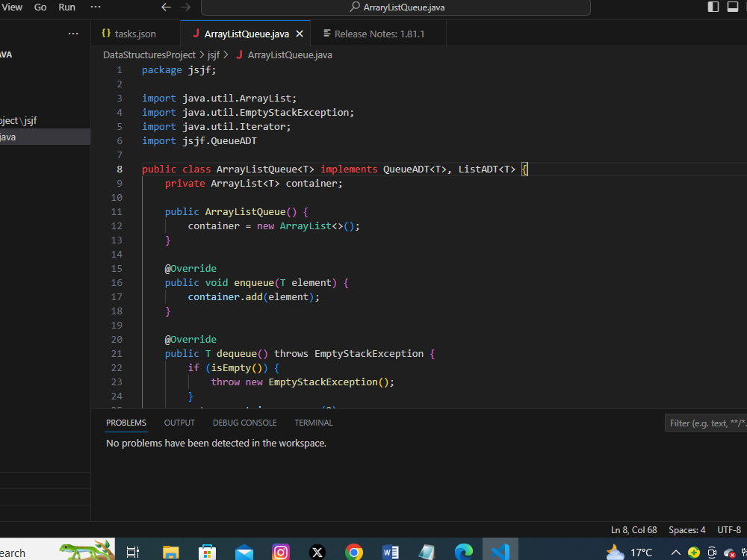This screenshot has width=747, height=560.
Task: Click line number 8 in the gutter
Action: coord(119,169)
